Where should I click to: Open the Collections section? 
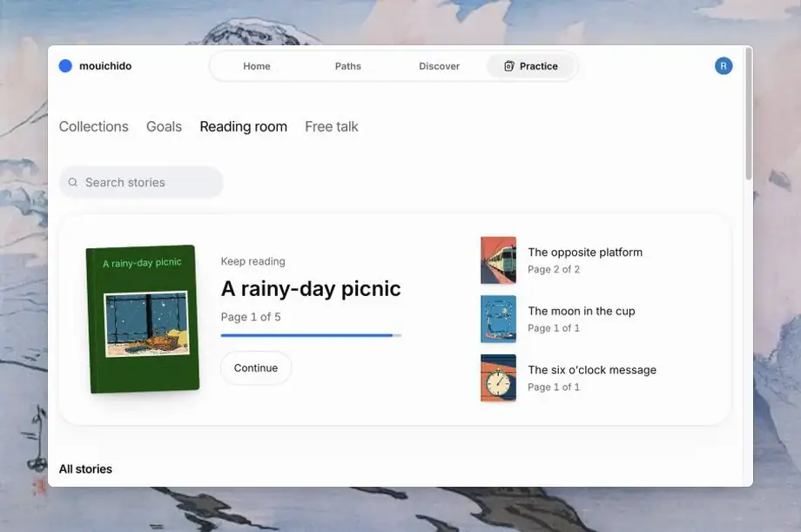[x=93, y=126]
